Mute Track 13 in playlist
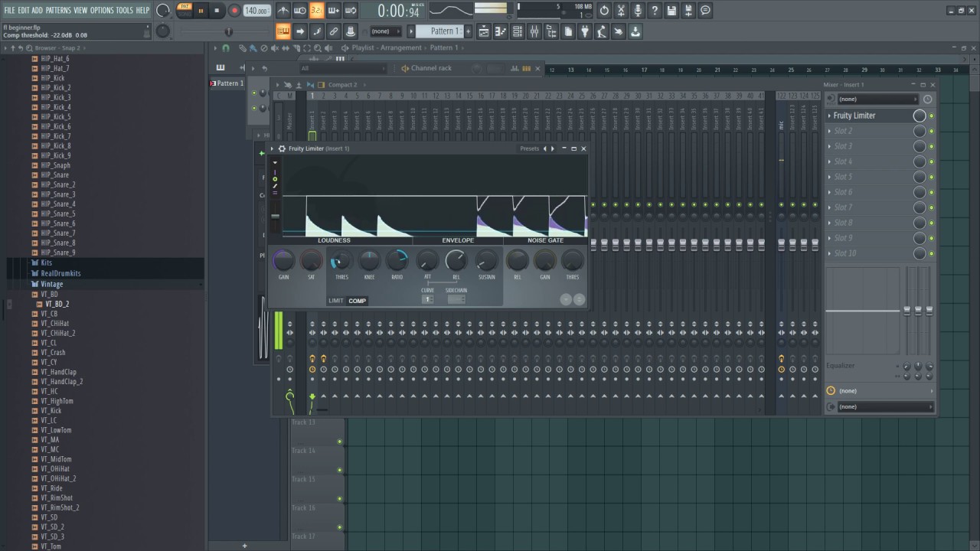Viewport: 980px width, 551px height. point(339,442)
